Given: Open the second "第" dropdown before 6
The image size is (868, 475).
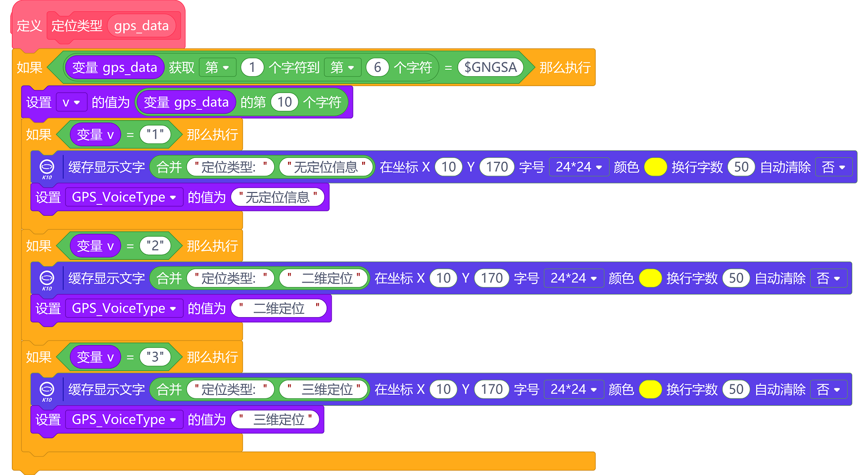Looking at the screenshot, I should point(342,67).
